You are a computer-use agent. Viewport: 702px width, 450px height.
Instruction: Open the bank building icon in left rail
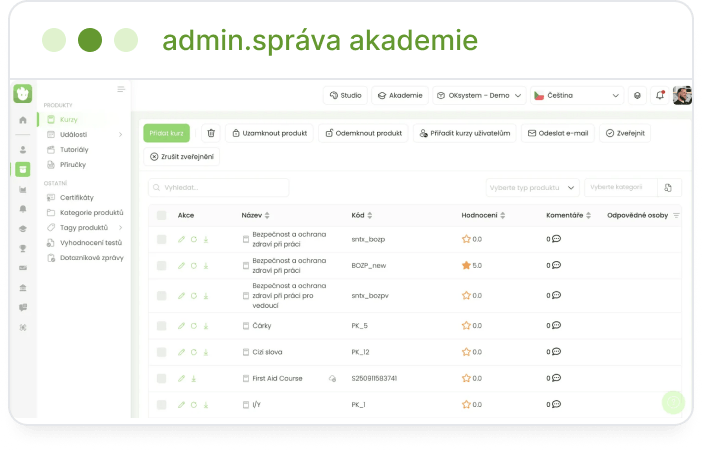23,287
